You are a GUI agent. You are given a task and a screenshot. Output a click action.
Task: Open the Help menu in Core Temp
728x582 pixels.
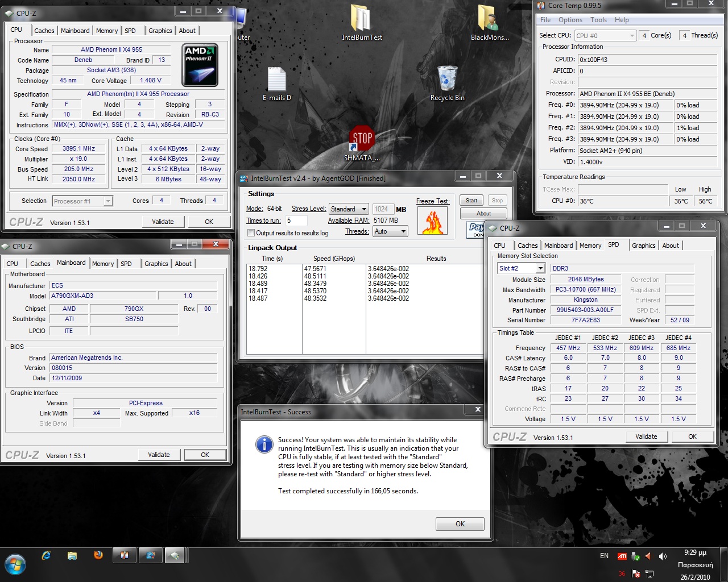(622, 20)
